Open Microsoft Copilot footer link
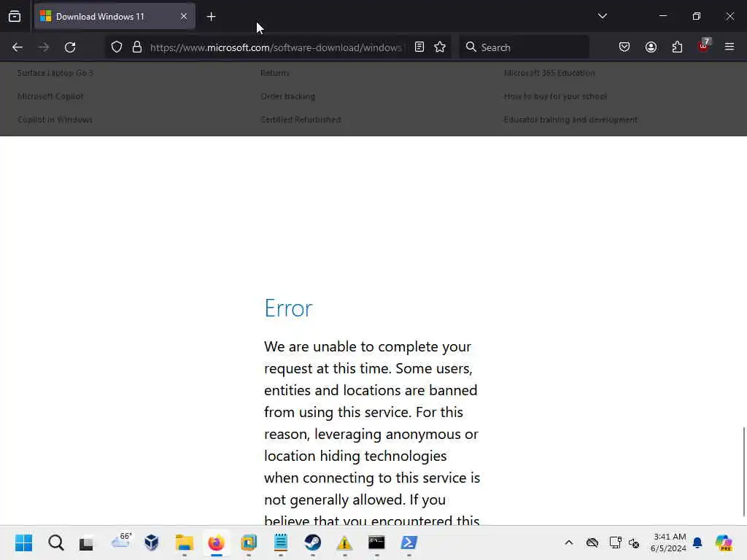Image resolution: width=747 pixels, height=560 pixels. (x=50, y=96)
